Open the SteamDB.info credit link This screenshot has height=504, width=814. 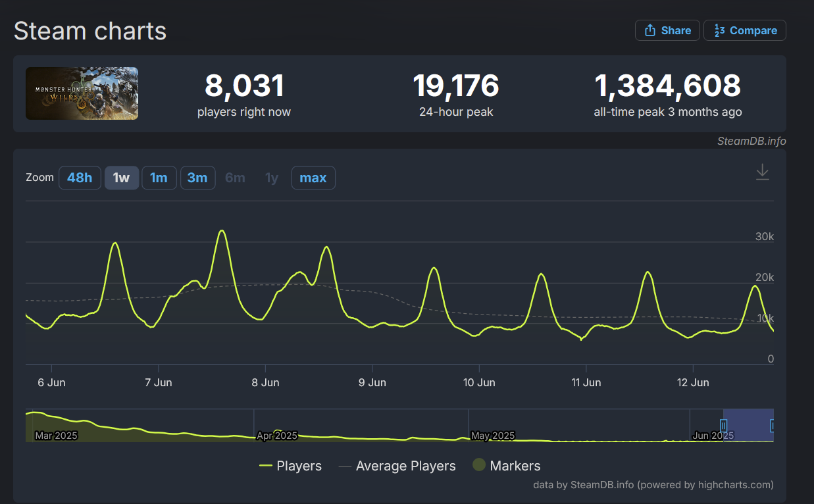pos(751,141)
